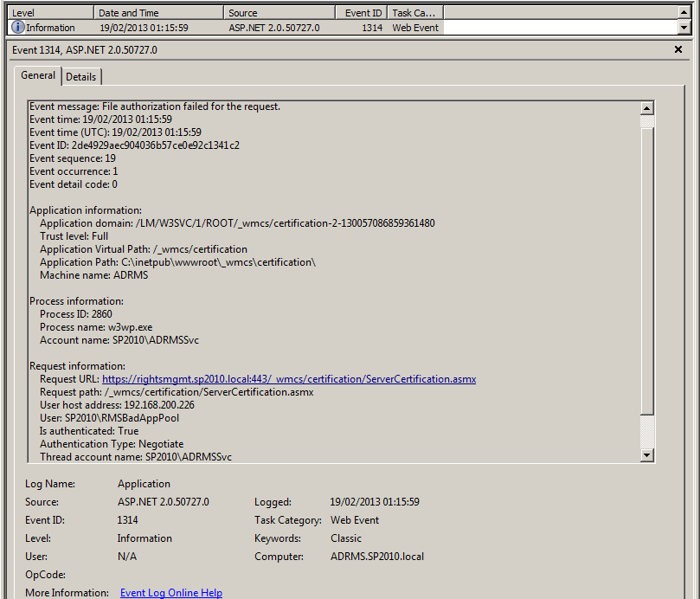
Task: Open the Event Log Online Help link
Action: coord(170,593)
